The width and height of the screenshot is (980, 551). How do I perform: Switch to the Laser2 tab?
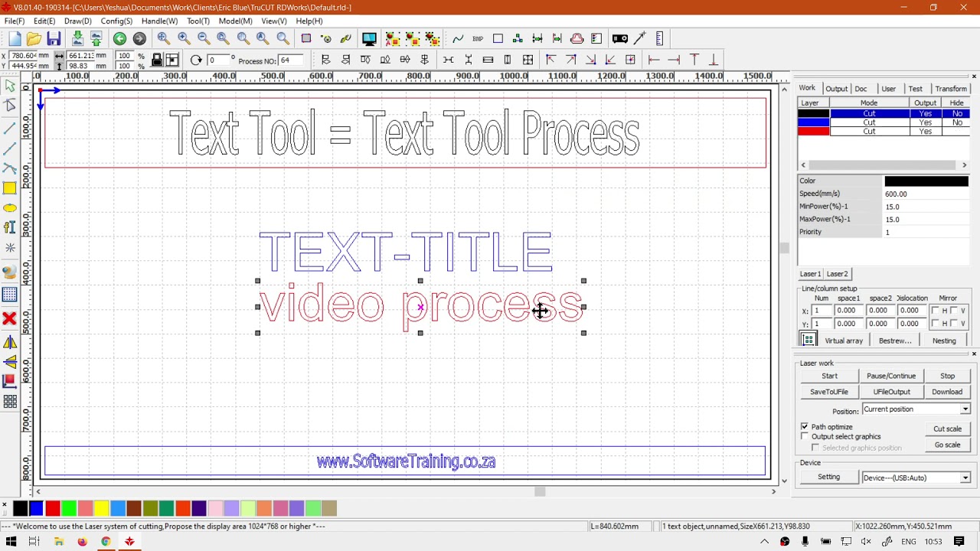click(x=837, y=274)
